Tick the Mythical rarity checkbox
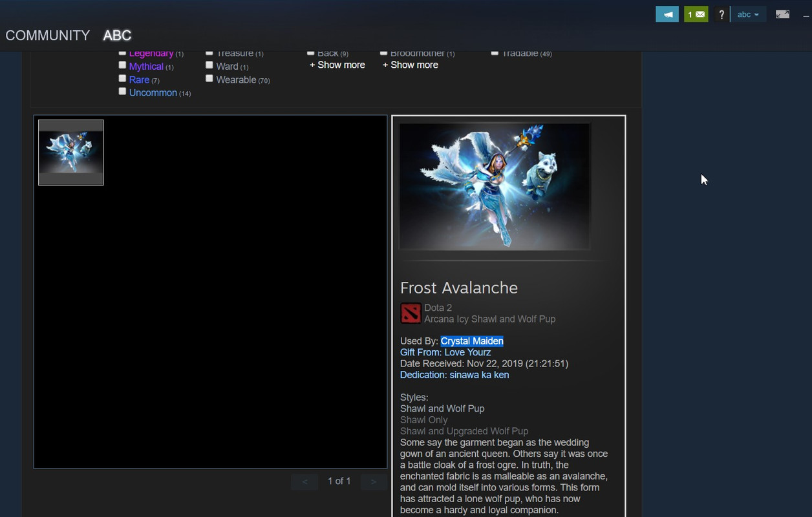The image size is (812, 517). [122, 65]
